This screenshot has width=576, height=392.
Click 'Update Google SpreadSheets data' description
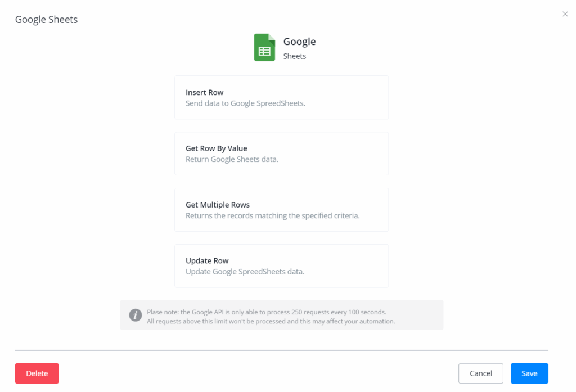[x=245, y=272]
